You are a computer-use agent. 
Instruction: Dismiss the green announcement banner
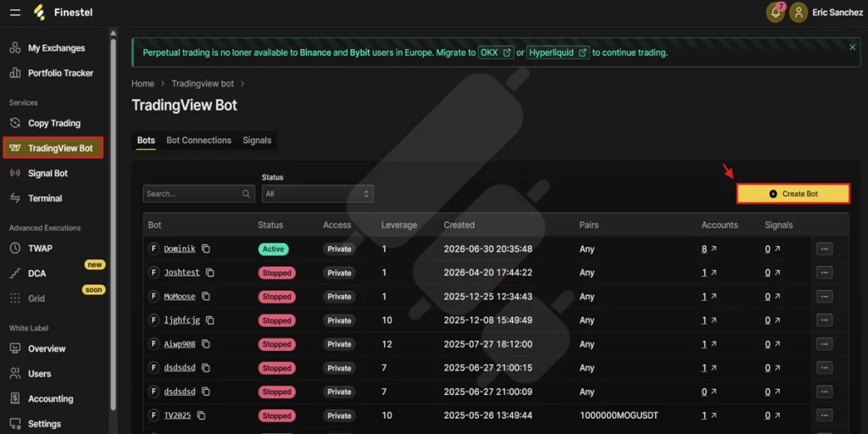pyautogui.click(x=853, y=47)
